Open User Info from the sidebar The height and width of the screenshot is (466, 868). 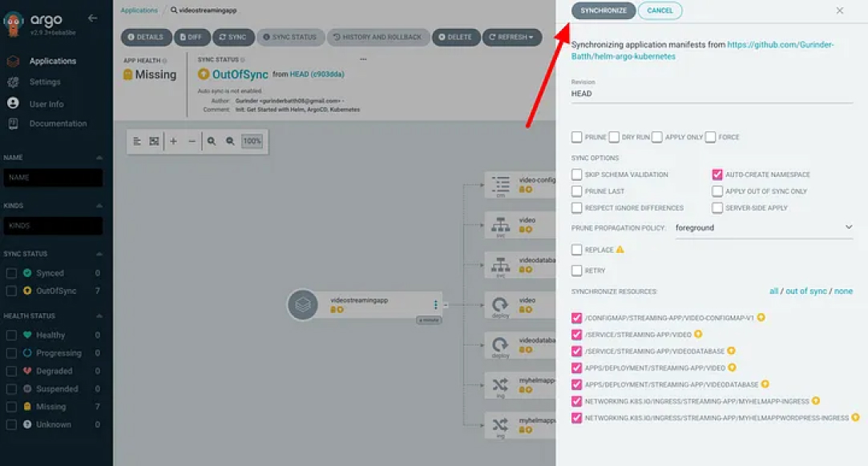[x=13, y=102]
